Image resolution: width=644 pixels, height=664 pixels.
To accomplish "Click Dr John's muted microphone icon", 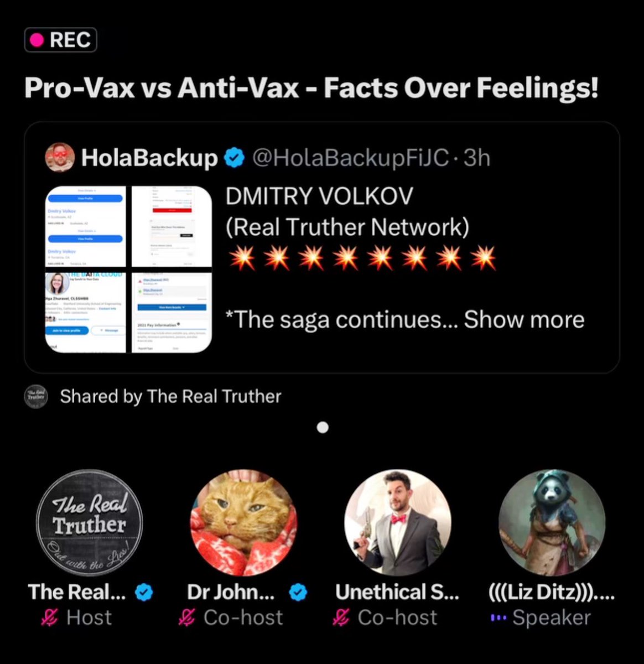I will click(186, 618).
